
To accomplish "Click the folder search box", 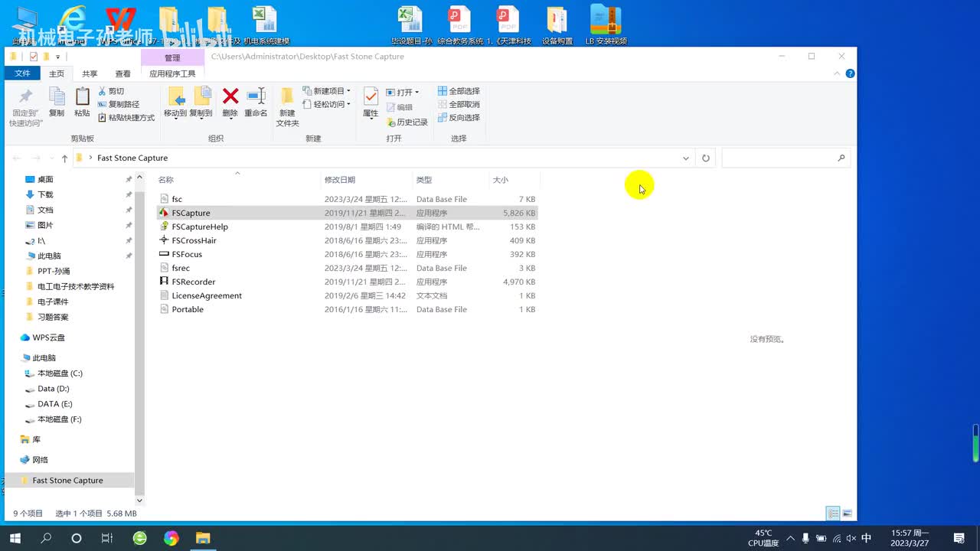I will pos(786,158).
